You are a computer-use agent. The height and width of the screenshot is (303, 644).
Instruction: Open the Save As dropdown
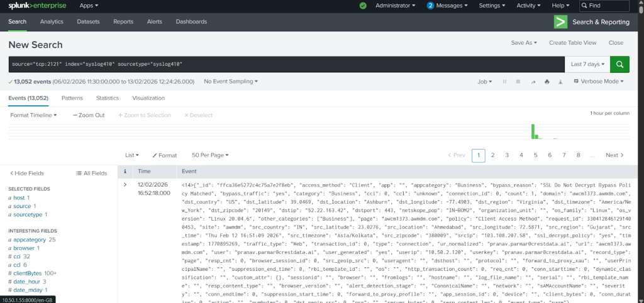pyautogui.click(x=524, y=43)
